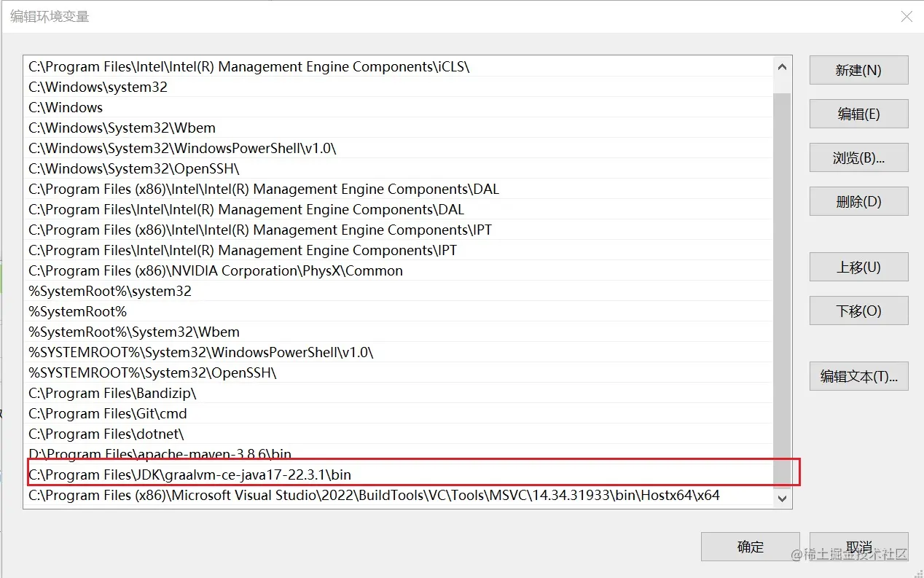Image resolution: width=924 pixels, height=578 pixels.
Task: Click the 新建(N) button
Action: 858,70
